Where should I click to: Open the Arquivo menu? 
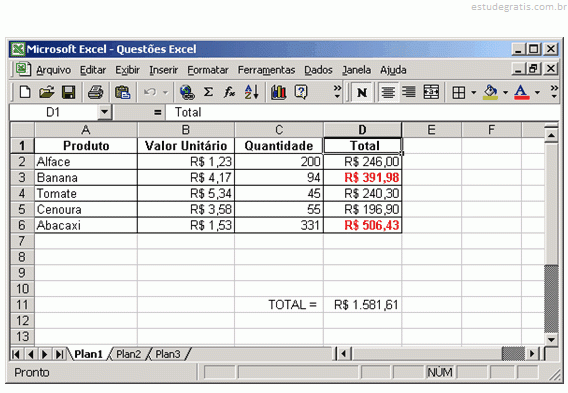(53, 70)
